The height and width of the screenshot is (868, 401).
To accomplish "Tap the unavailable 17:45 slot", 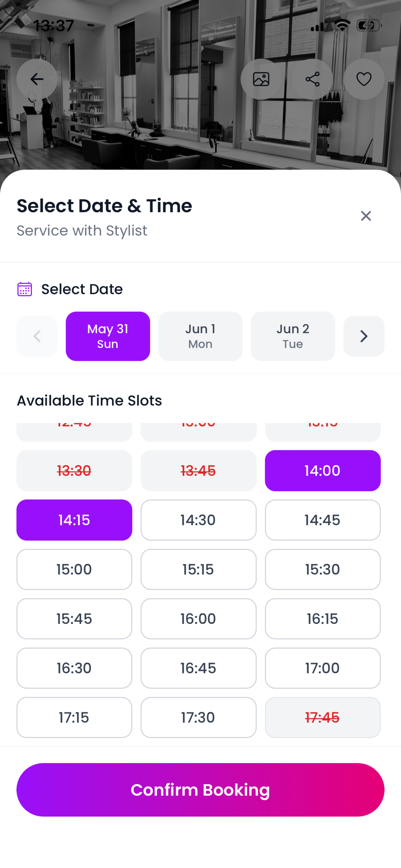I will coord(323,717).
